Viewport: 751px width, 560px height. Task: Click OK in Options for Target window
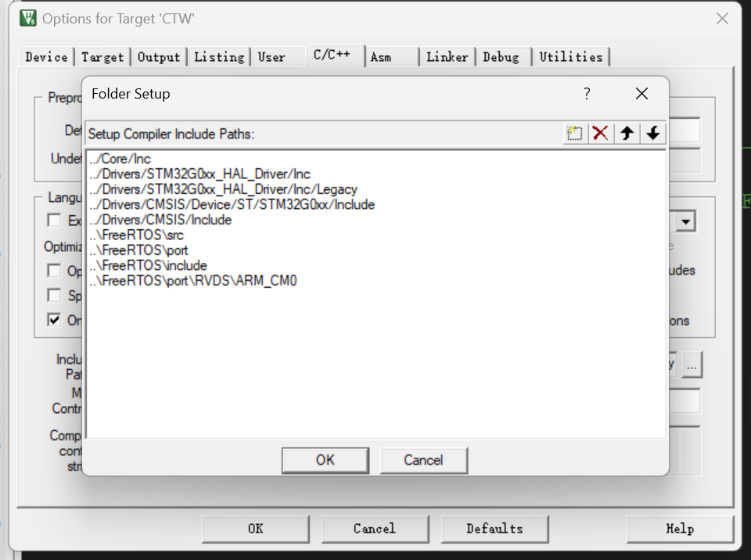coord(255,529)
